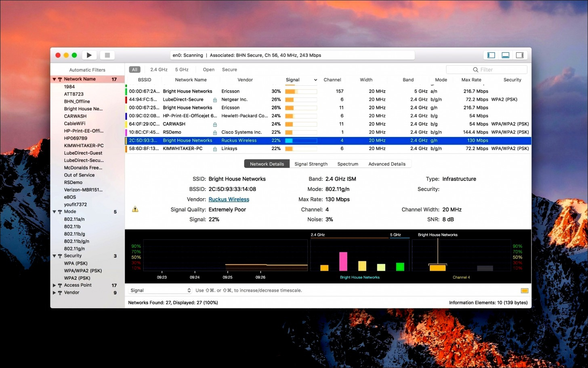Expand the Access Point filter group
Screen dimensions: 588x368
click(54, 286)
